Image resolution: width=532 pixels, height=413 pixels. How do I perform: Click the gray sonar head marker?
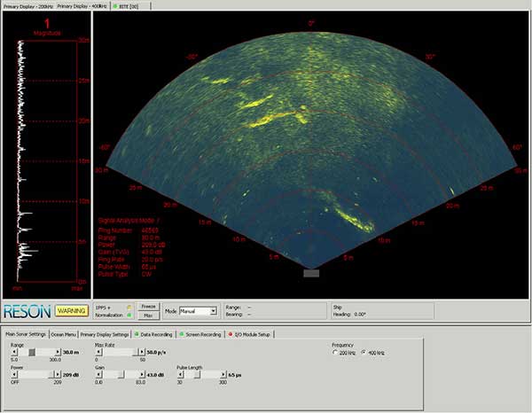coord(310,274)
